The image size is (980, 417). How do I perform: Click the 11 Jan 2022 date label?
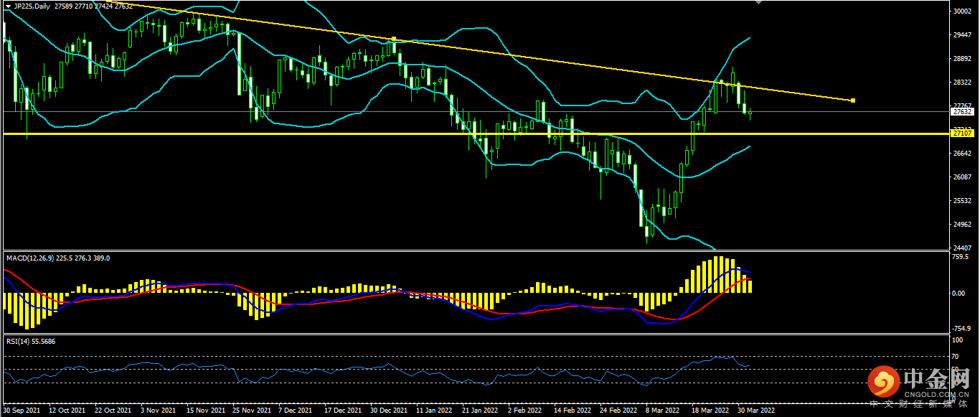click(434, 411)
